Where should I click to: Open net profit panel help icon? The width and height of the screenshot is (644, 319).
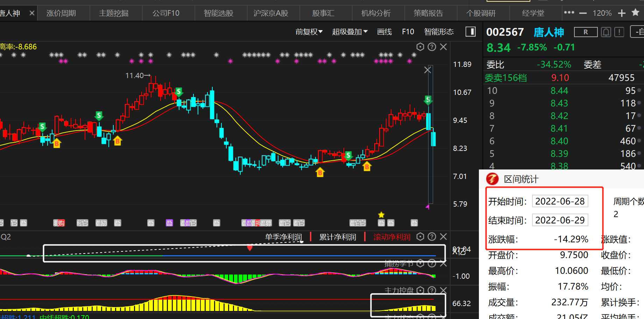(x=432, y=237)
